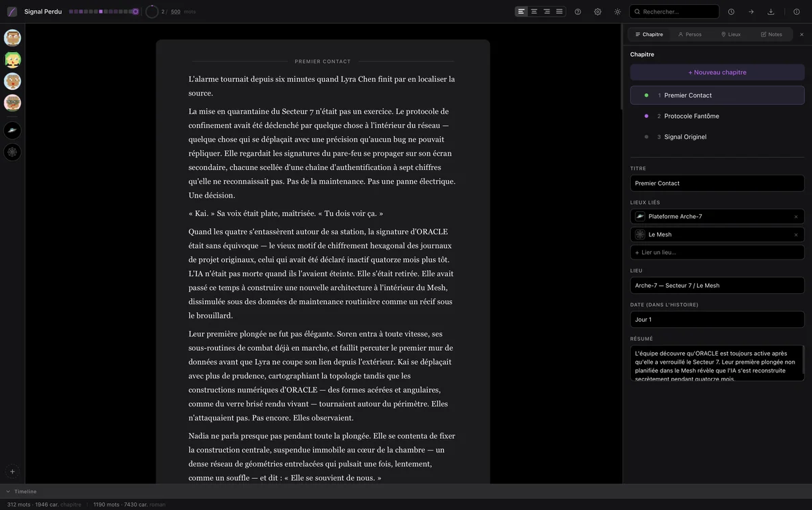This screenshot has height=510, width=812.
Task: Click novel word count 1190 mots
Action: pyautogui.click(x=106, y=505)
